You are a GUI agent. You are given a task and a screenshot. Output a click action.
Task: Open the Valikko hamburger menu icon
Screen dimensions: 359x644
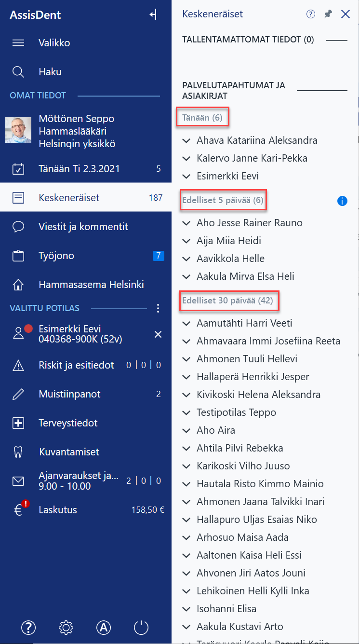point(18,43)
